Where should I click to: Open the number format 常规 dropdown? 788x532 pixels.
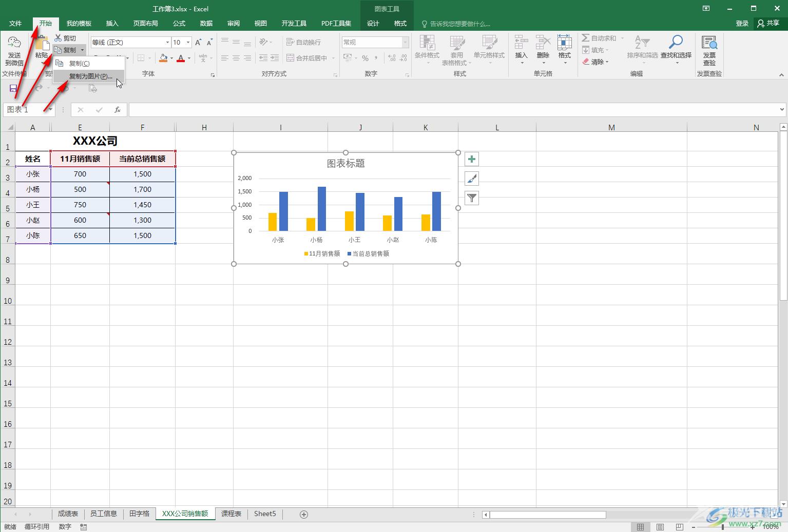pyautogui.click(x=405, y=42)
